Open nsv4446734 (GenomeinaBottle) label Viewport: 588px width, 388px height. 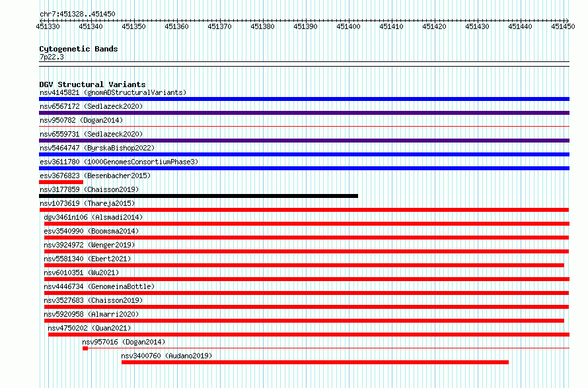click(x=99, y=286)
